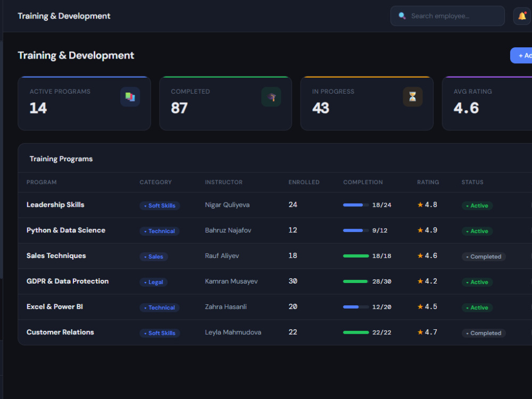Viewport: 532px width, 399px height.
Task: Click the Rating column header
Action: [428, 182]
